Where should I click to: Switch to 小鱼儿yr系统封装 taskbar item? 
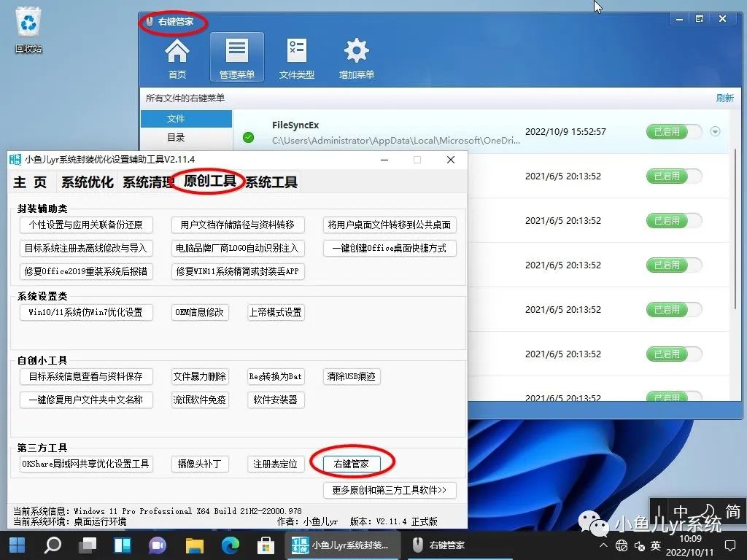(x=341, y=545)
